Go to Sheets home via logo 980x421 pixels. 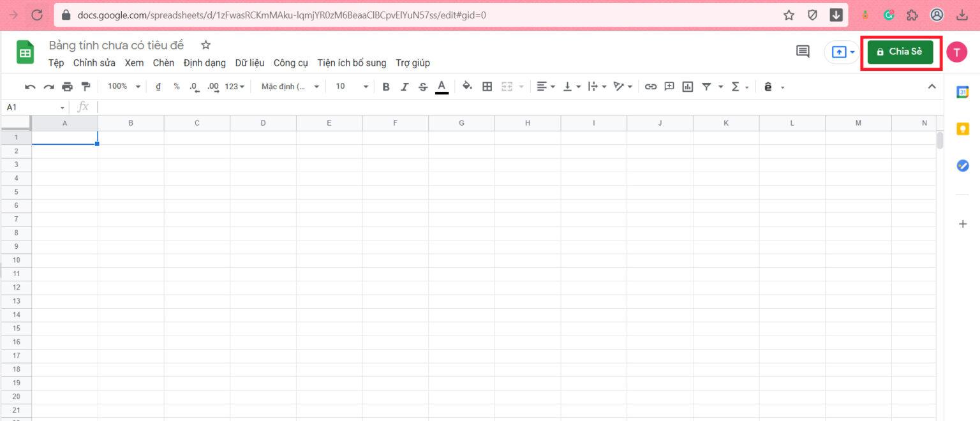pos(25,52)
